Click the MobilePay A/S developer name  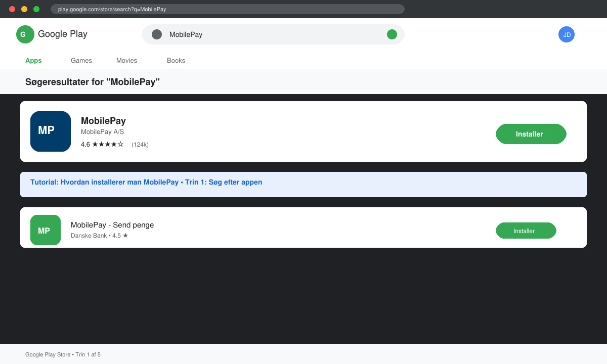102,132
